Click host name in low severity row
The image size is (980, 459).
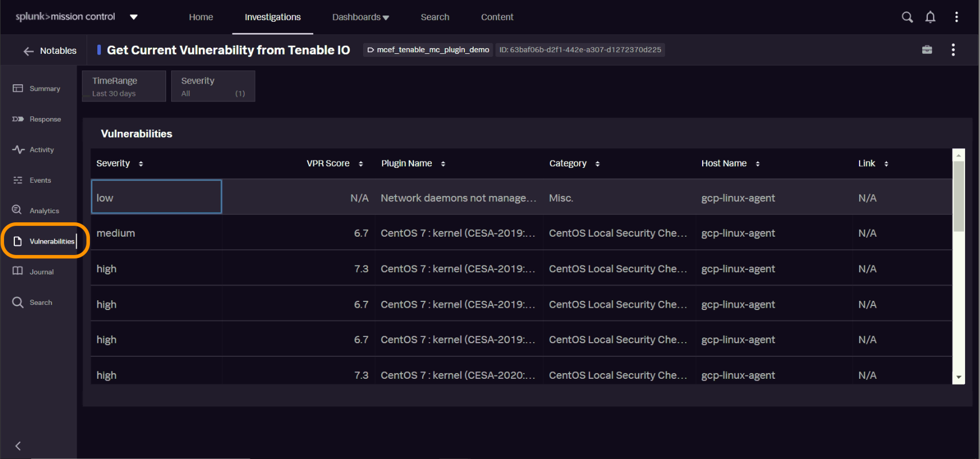(x=738, y=198)
